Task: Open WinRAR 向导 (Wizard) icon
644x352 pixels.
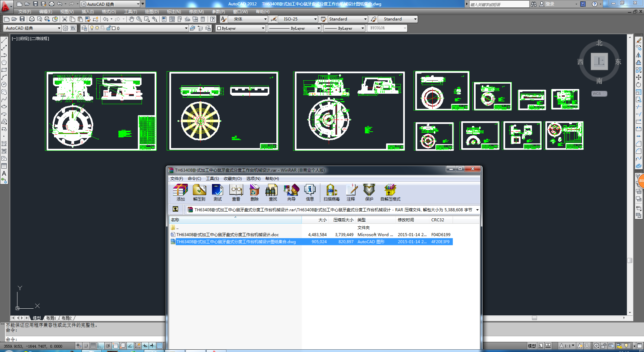Action: (291, 192)
